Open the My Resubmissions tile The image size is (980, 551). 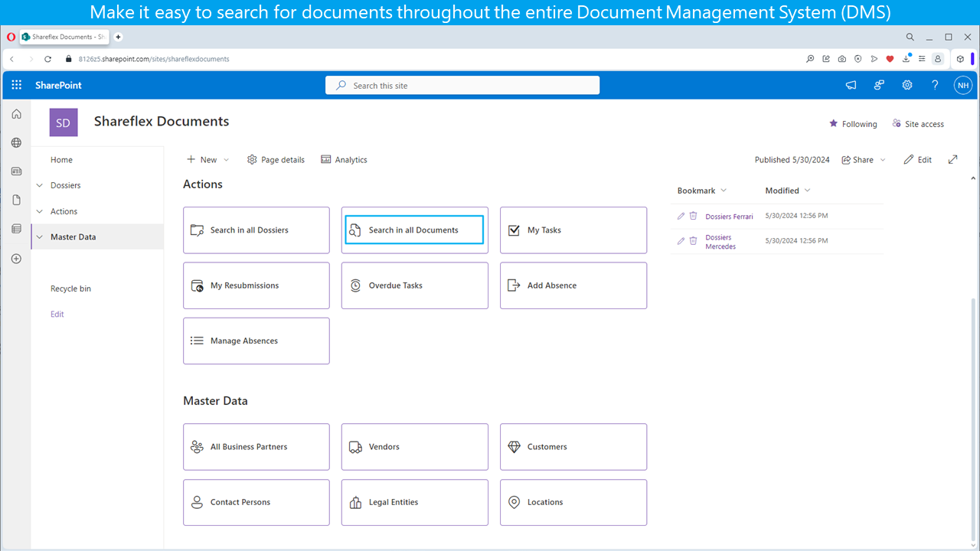point(256,285)
